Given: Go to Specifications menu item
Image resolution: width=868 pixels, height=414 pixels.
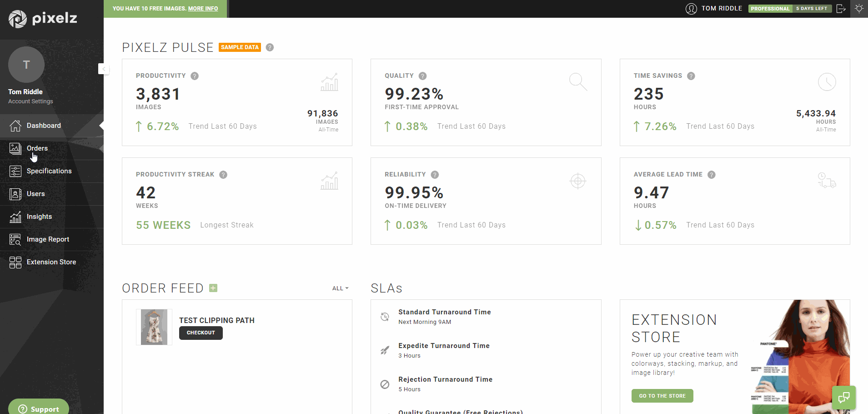Looking at the screenshot, I should click(x=52, y=171).
